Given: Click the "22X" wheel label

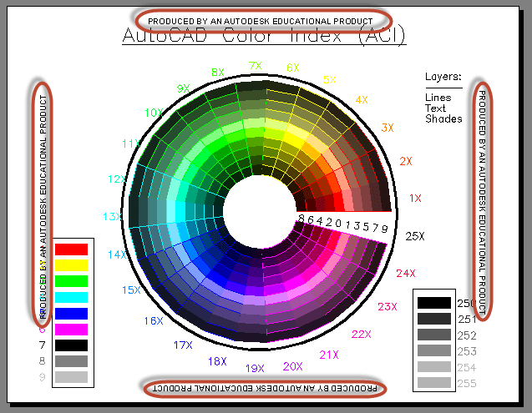Looking at the screenshot, I should point(362,335).
